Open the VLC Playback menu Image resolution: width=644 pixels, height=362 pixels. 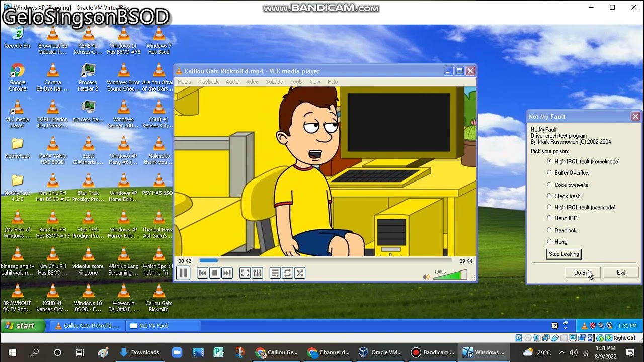[x=208, y=82]
